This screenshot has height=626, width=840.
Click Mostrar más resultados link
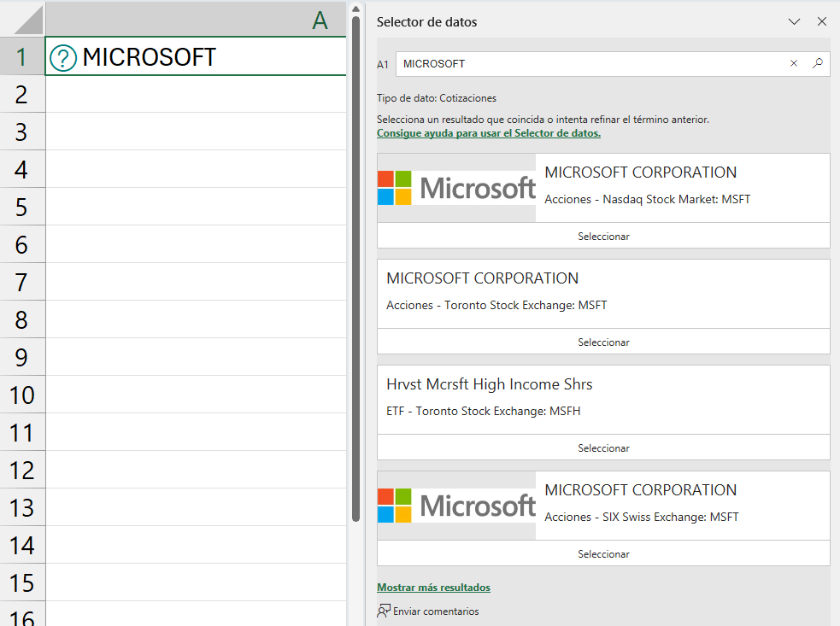[433, 588]
